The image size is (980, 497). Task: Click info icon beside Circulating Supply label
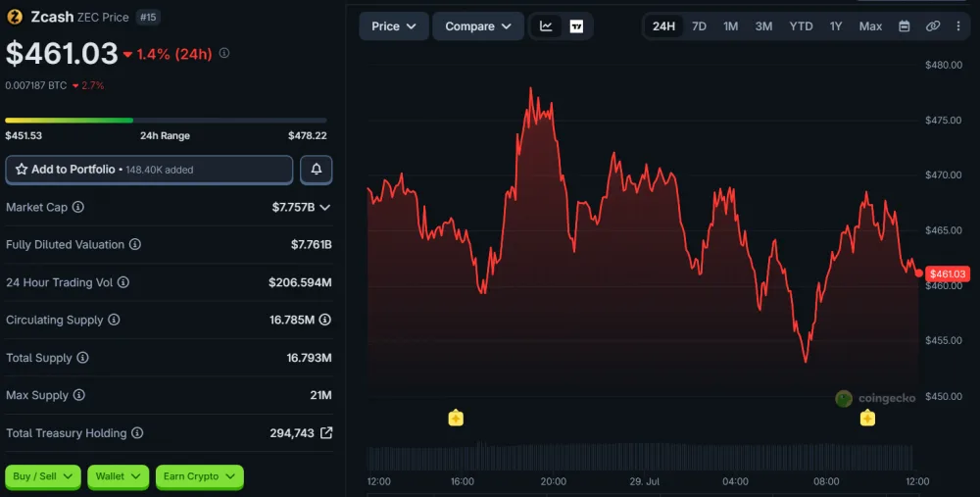click(114, 320)
